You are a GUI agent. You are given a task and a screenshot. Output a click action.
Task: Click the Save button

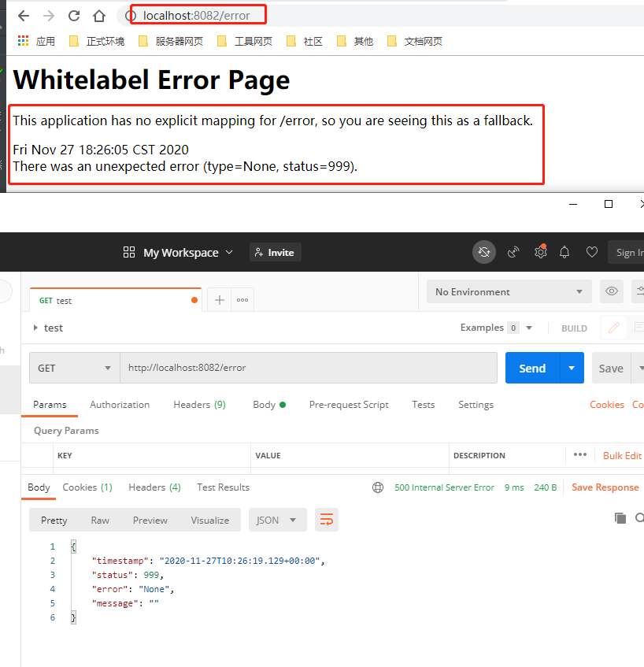[611, 368]
